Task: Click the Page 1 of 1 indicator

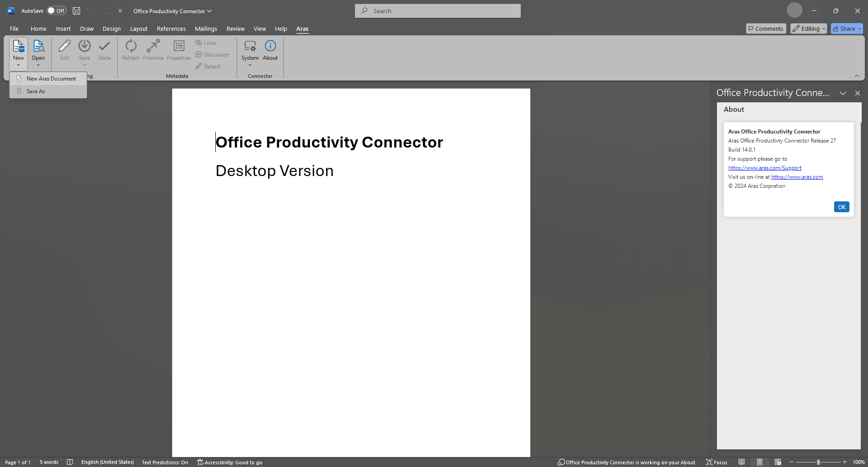Action: click(x=18, y=462)
